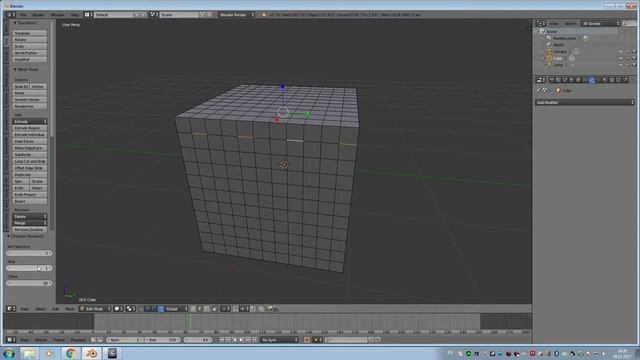Collapse the Mesh Tools panel
The width and height of the screenshot is (640, 360).
click(x=15, y=69)
